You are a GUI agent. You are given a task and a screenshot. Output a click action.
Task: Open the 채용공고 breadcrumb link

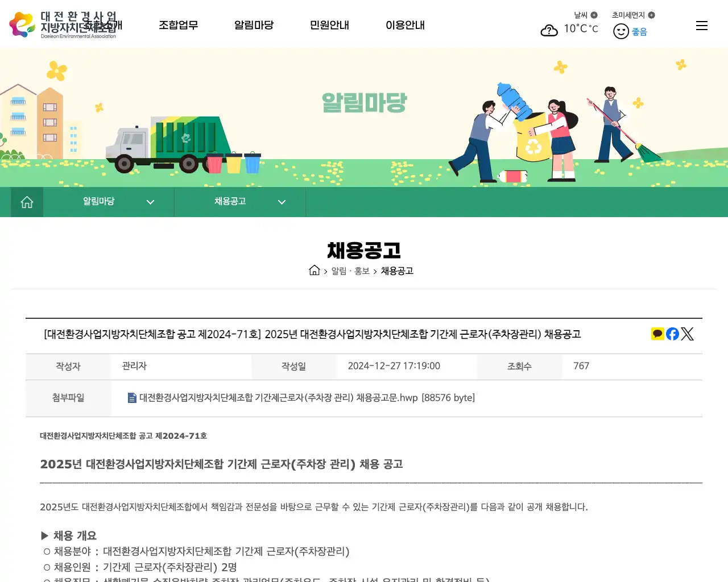pyautogui.click(x=397, y=271)
